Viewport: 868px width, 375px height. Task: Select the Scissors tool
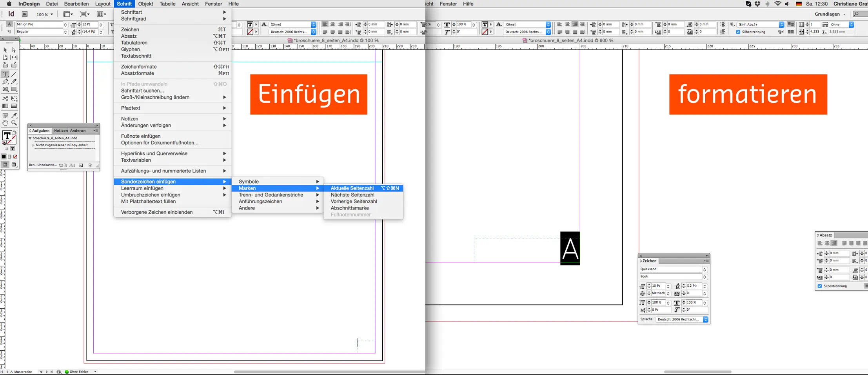click(5, 98)
